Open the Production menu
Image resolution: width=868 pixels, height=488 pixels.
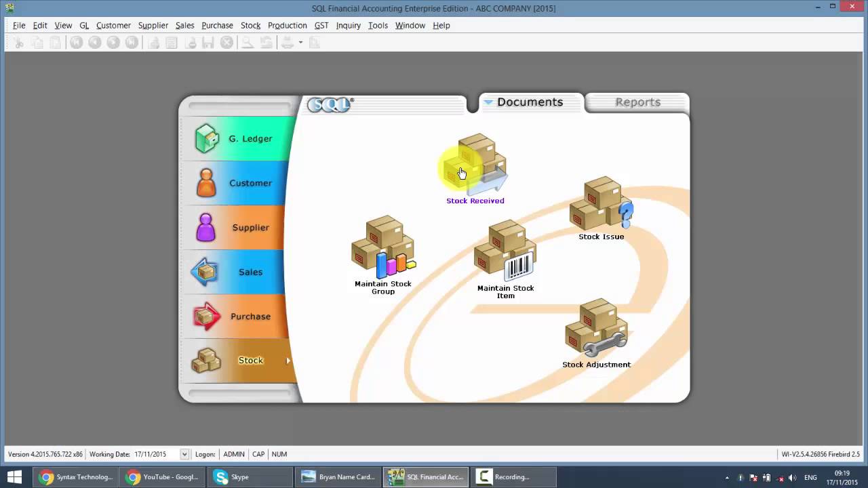coord(288,25)
